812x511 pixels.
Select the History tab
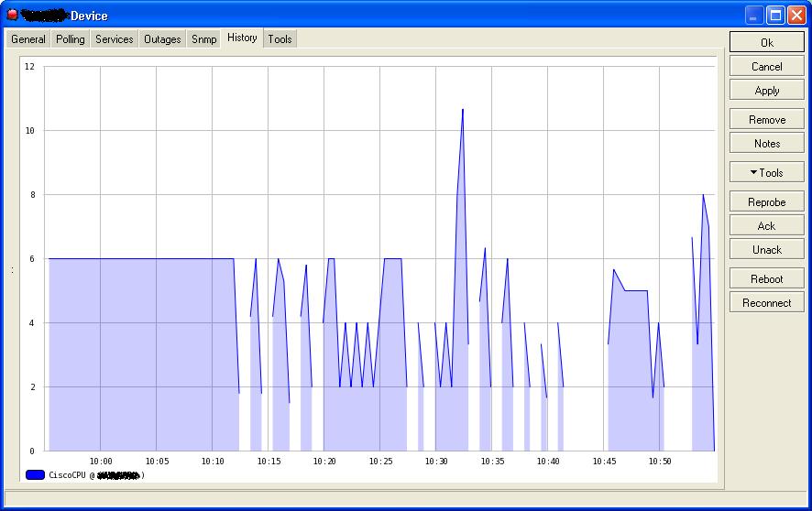coord(242,38)
